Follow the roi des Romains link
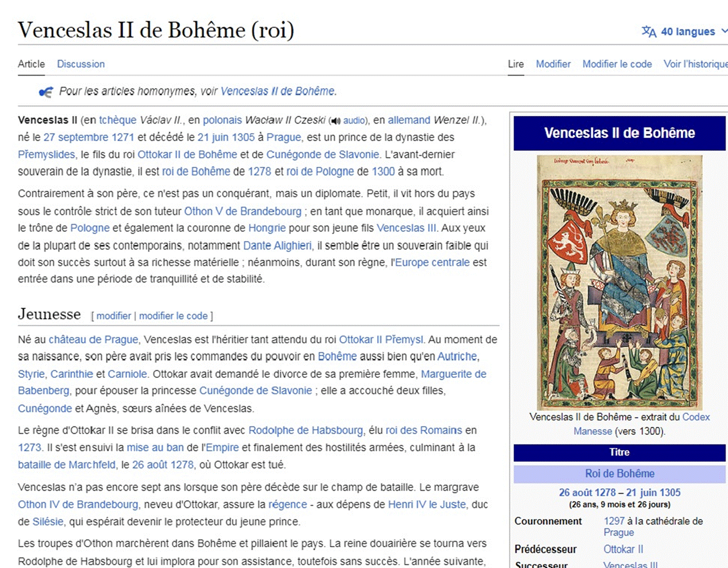Image resolution: width=728 pixels, height=568 pixels. 424,430
